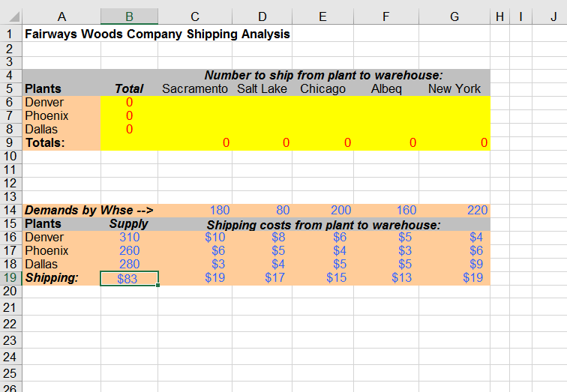Screen dimensions: 567x392
Task: Select column G header
Action: pyautogui.click(x=454, y=16)
